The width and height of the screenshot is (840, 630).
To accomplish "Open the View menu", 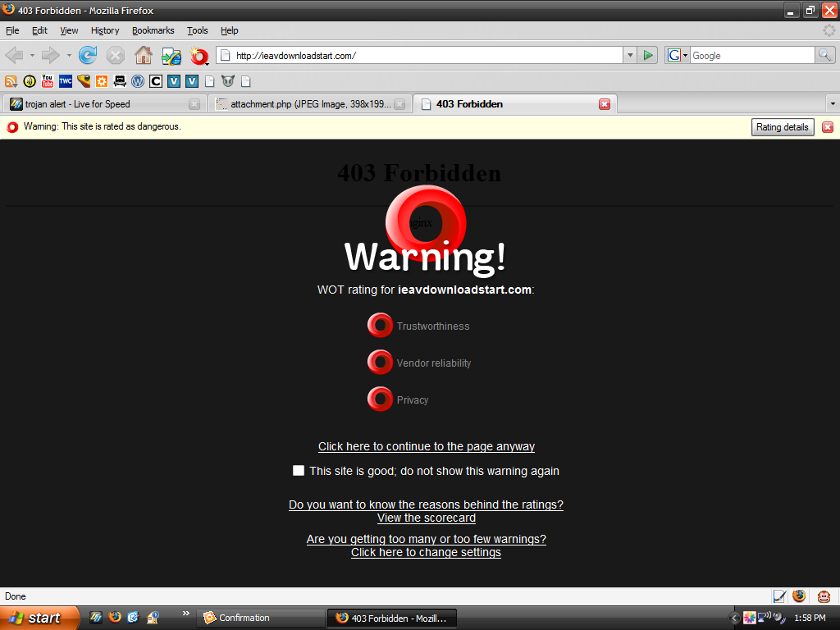I will coord(69,30).
